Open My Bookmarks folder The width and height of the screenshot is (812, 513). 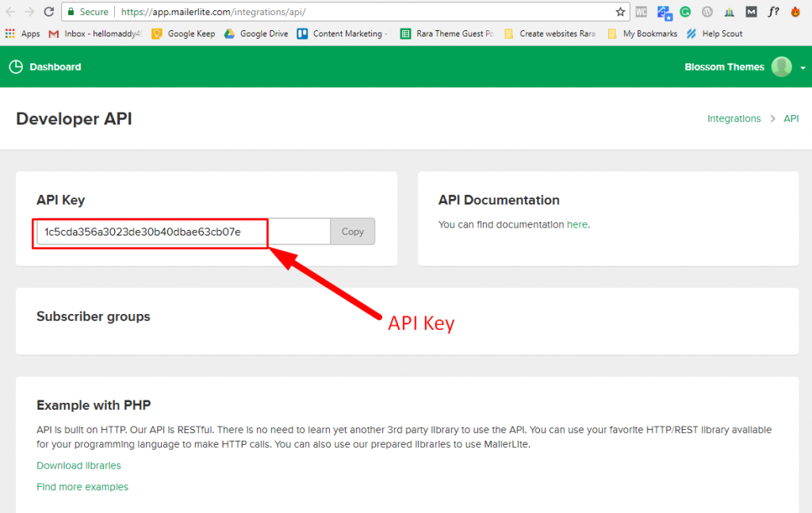(x=642, y=33)
